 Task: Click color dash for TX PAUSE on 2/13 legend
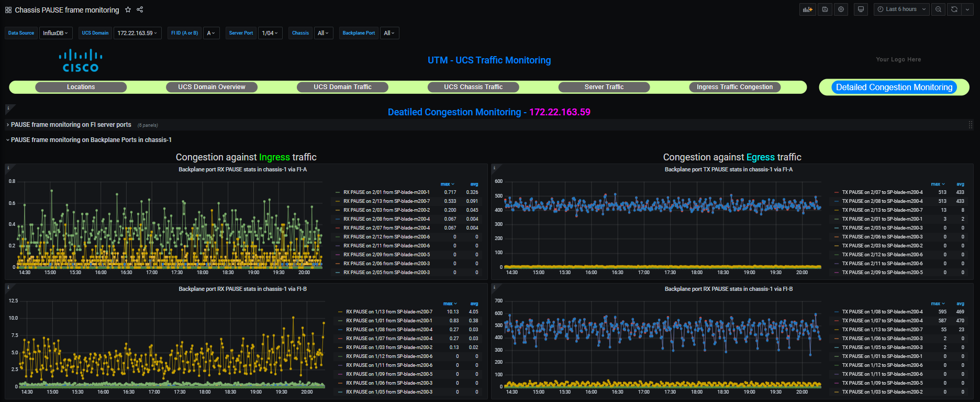(x=837, y=210)
